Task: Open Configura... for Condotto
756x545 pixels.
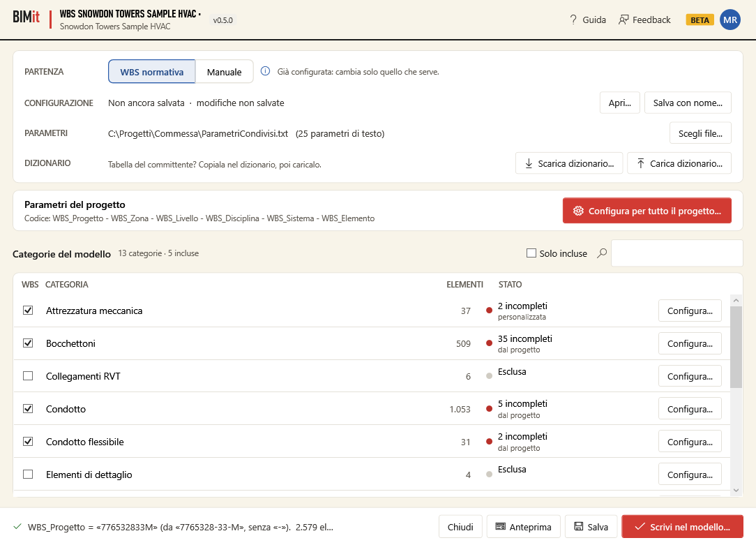Action: (x=690, y=409)
